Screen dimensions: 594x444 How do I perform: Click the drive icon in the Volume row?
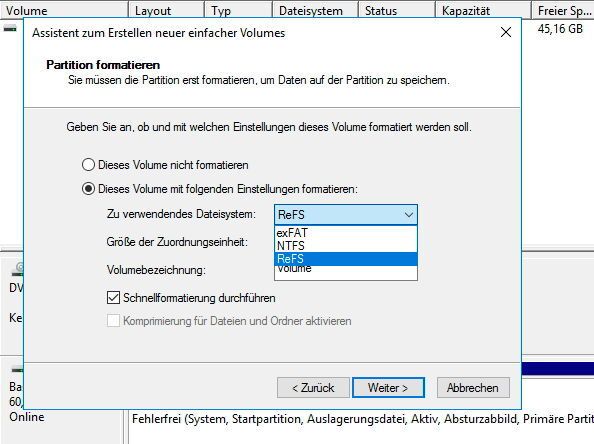[10, 28]
